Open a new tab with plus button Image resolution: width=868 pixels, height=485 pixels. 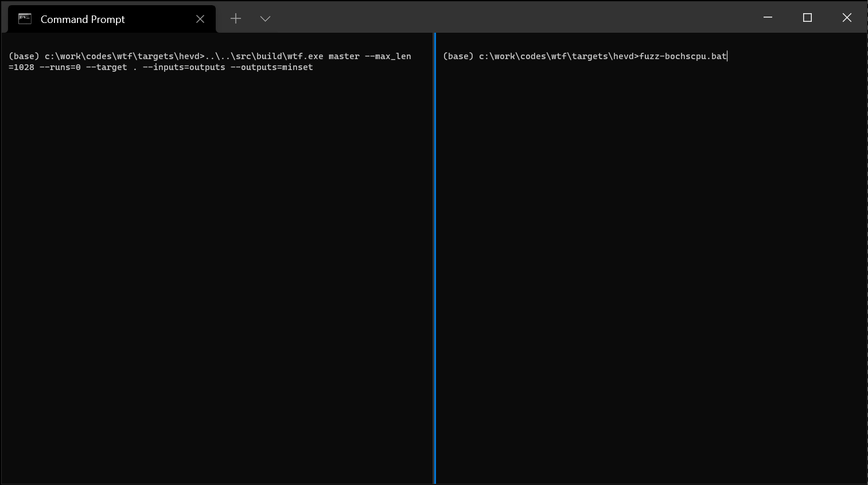tap(236, 18)
